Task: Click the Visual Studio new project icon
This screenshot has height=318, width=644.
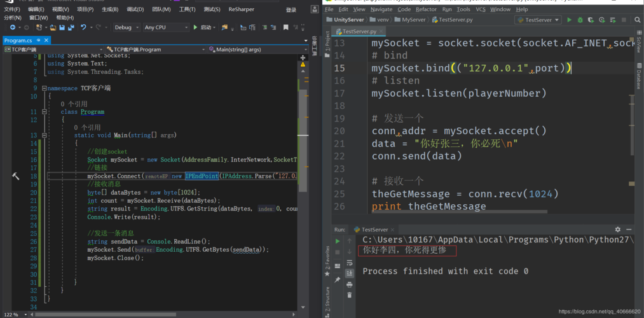Action: (39, 27)
